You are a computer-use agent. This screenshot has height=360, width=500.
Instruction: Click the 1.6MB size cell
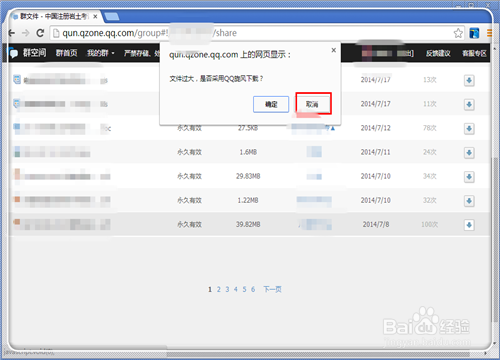pos(248,152)
